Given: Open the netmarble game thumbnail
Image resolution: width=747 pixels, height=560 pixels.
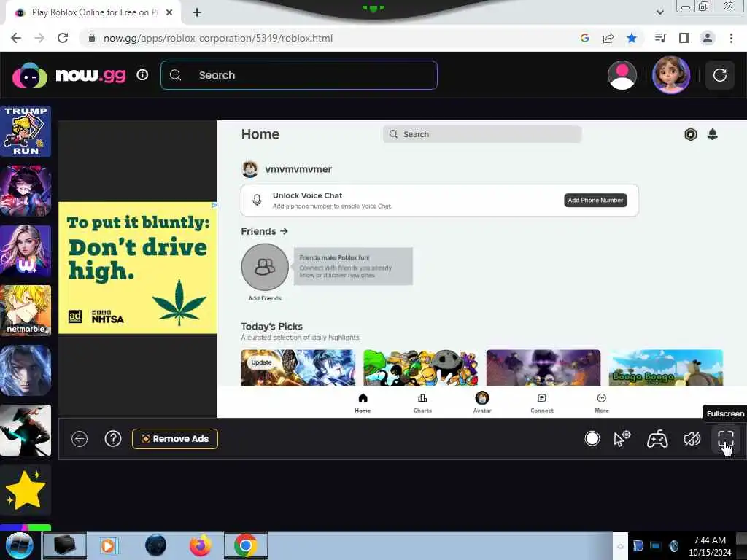Looking at the screenshot, I should pyautogui.click(x=26, y=311).
